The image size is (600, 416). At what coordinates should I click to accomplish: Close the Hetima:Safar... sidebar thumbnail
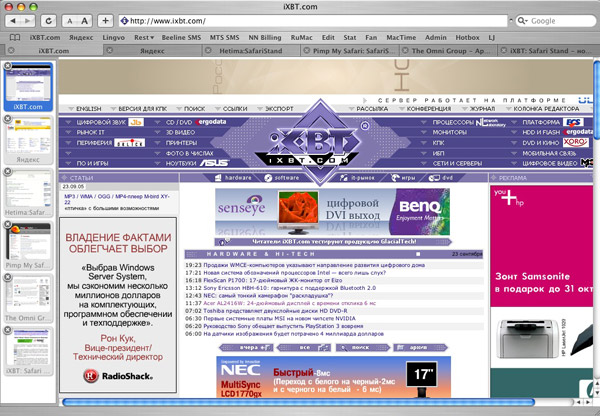pos(7,172)
